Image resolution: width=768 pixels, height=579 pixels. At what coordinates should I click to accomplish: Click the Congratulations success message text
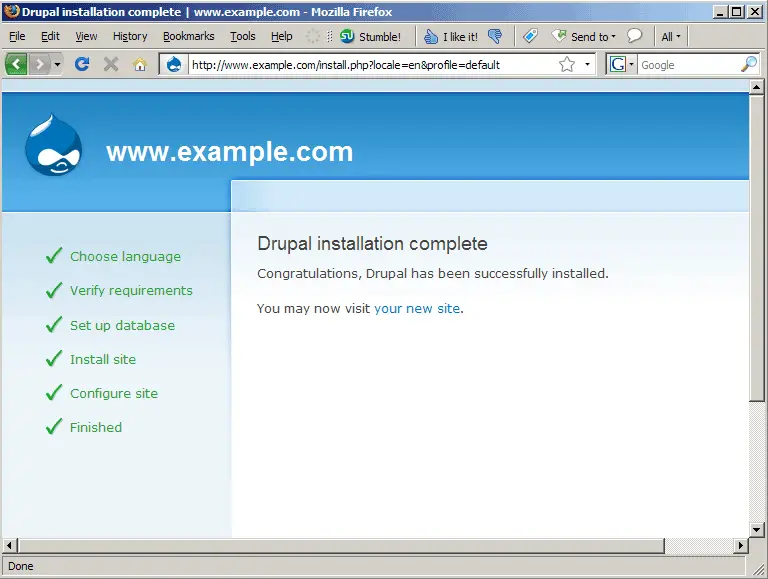tap(432, 273)
